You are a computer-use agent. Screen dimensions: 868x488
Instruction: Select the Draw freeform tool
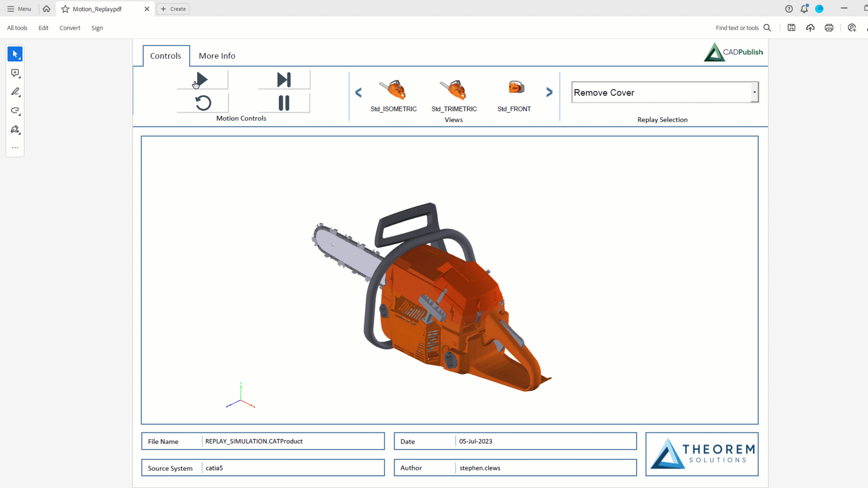pyautogui.click(x=14, y=111)
